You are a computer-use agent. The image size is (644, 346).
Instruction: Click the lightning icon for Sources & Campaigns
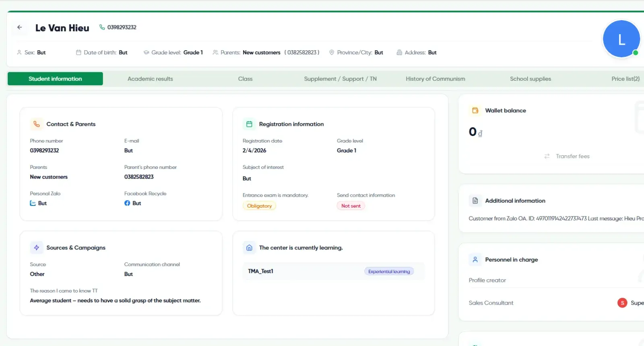[37, 247]
